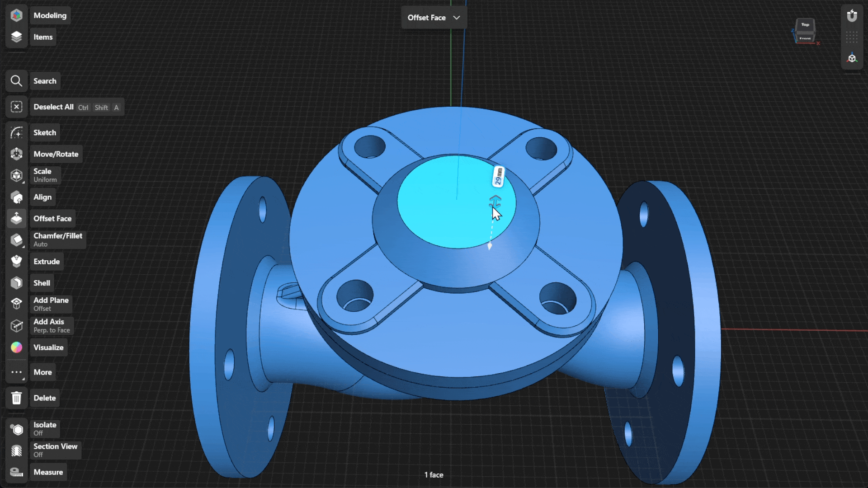Toggle snapping with the magnet icon
This screenshot has height=488, width=868.
852,16
